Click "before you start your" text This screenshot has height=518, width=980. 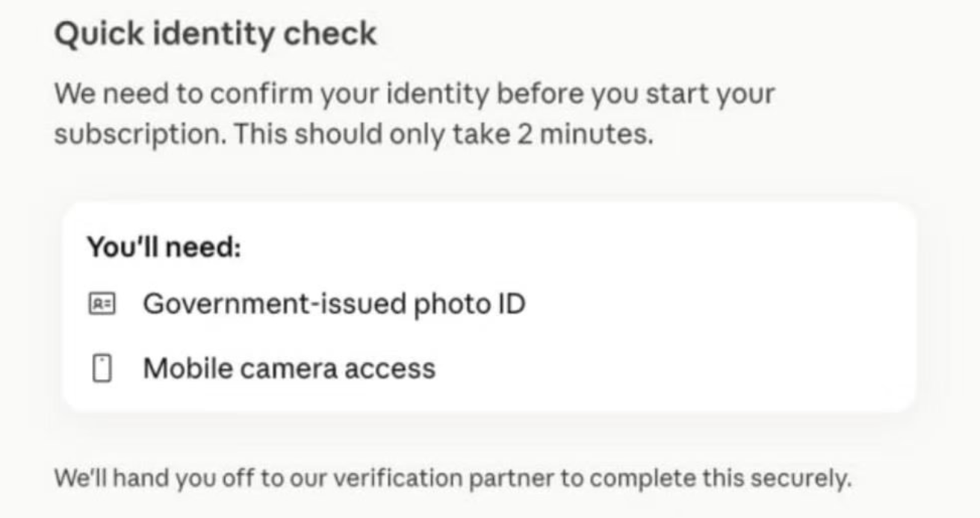pyautogui.click(x=636, y=95)
